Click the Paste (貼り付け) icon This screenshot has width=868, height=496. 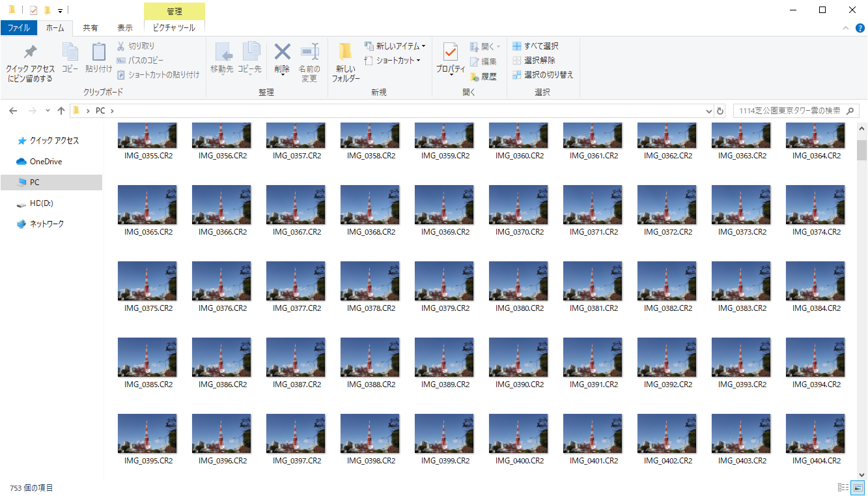tap(98, 53)
